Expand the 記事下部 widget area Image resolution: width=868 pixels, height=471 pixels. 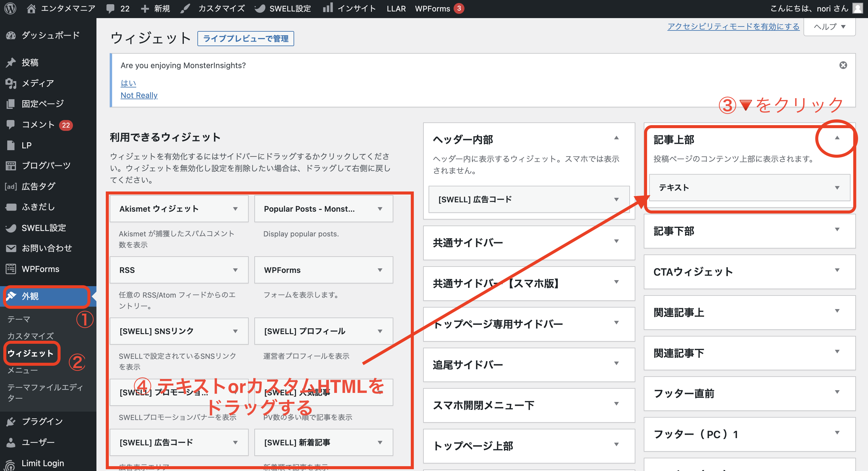point(837,229)
